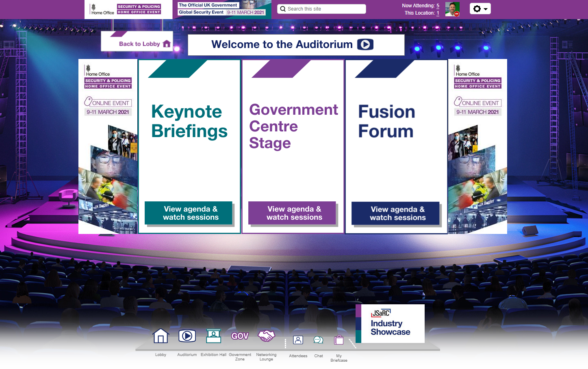Image resolution: width=588 pixels, height=369 pixels.
Task: View agenda for Fusion Forum
Action: coord(396,214)
